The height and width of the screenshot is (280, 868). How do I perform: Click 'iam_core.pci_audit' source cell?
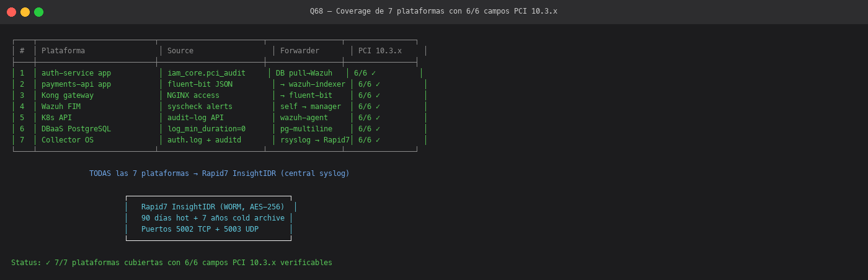[x=206, y=73]
